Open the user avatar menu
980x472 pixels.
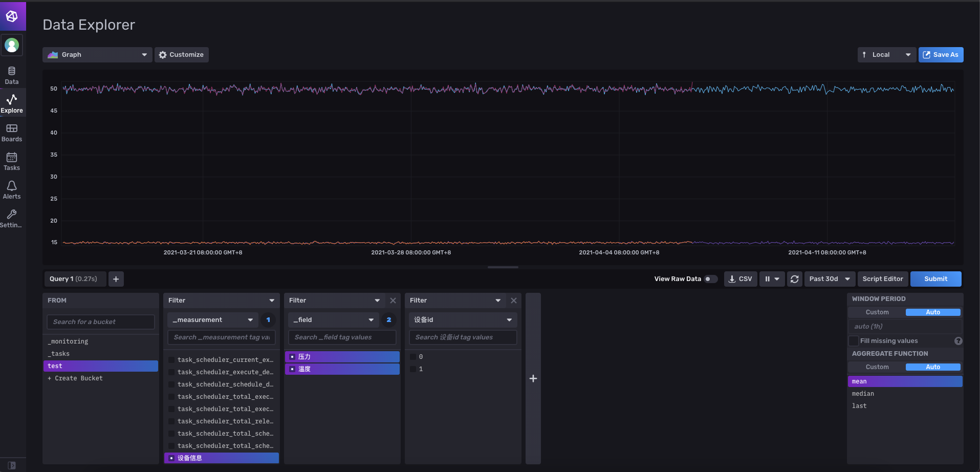tap(12, 46)
